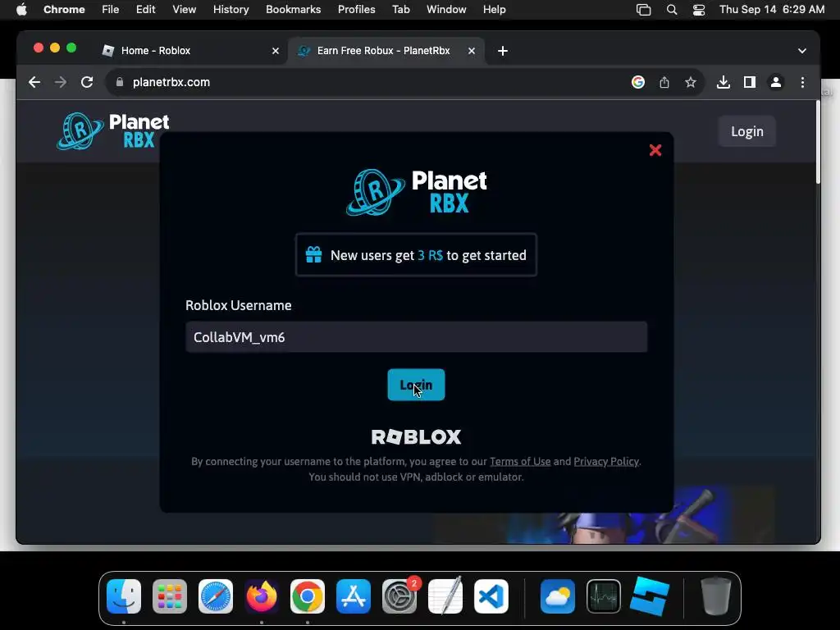Viewport: 840px width, 630px height.
Task: Switch to Home - Roblox tab
Action: tap(190, 50)
